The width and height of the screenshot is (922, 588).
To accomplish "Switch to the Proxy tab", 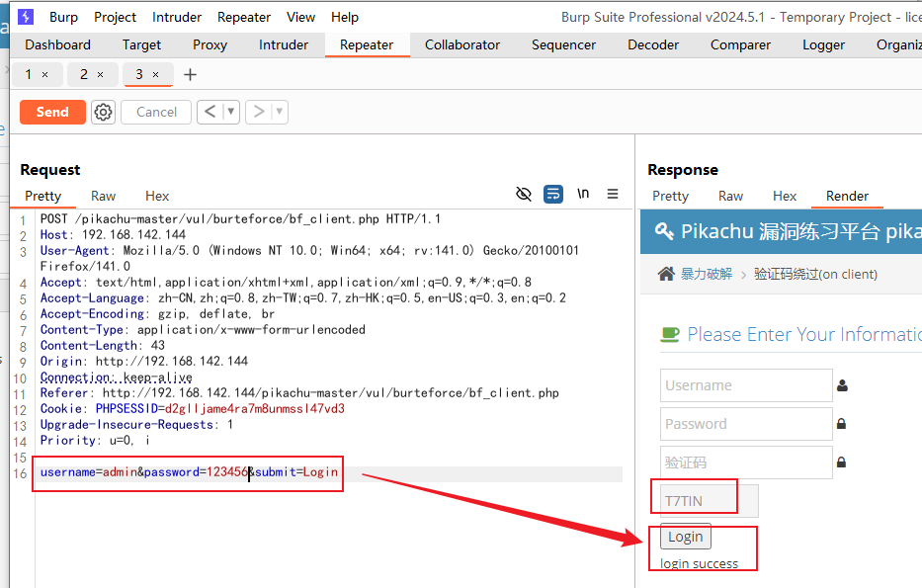I will click(x=210, y=44).
